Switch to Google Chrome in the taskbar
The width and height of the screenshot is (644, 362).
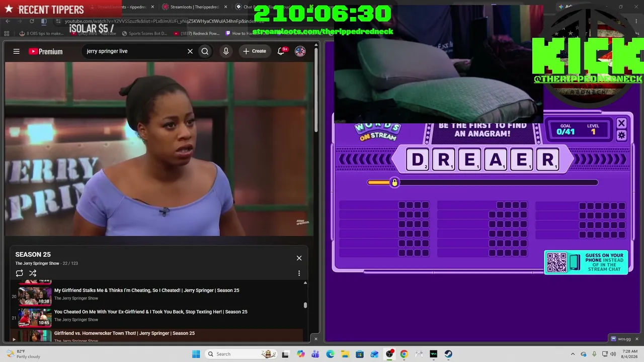click(404, 354)
